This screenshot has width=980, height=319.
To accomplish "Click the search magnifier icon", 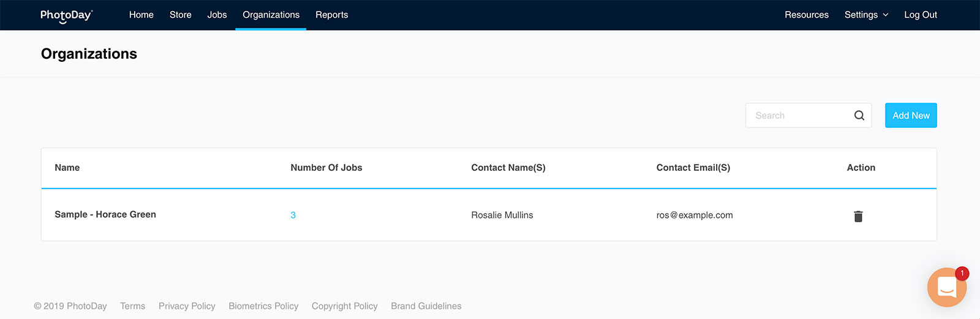I will point(859,116).
